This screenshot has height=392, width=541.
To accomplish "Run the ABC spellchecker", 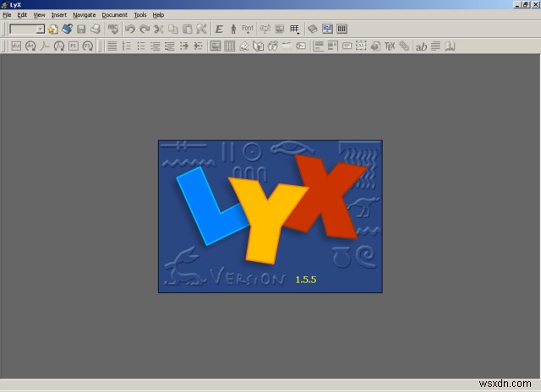I will 112,29.
